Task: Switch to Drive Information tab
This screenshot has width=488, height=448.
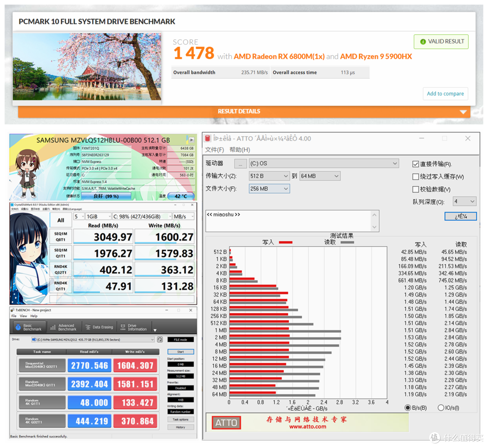Action: pyautogui.click(x=134, y=327)
